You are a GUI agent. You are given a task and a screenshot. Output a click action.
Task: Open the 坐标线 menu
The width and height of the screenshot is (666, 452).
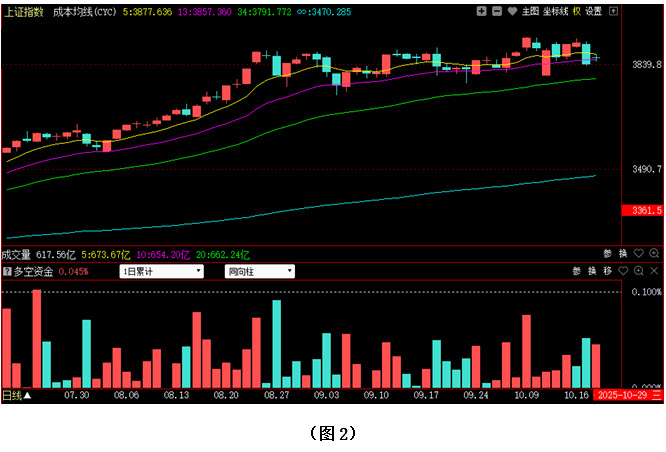[555, 11]
